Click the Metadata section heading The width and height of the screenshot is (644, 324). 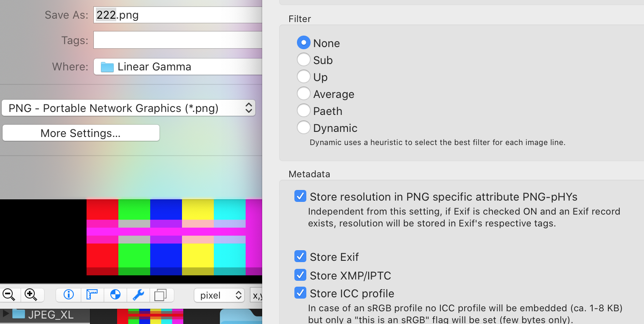pyautogui.click(x=309, y=174)
